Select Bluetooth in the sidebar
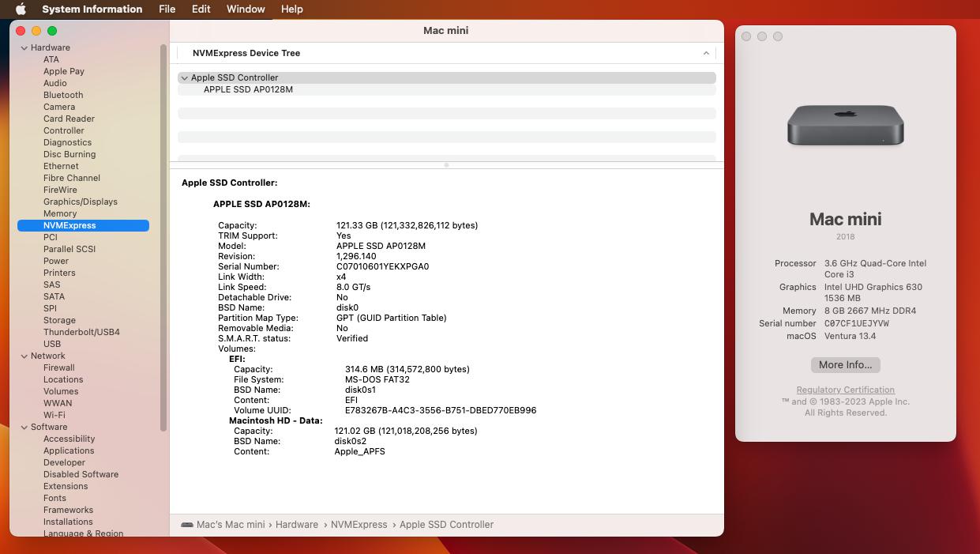The width and height of the screenshot is (980, 554). 63,95
